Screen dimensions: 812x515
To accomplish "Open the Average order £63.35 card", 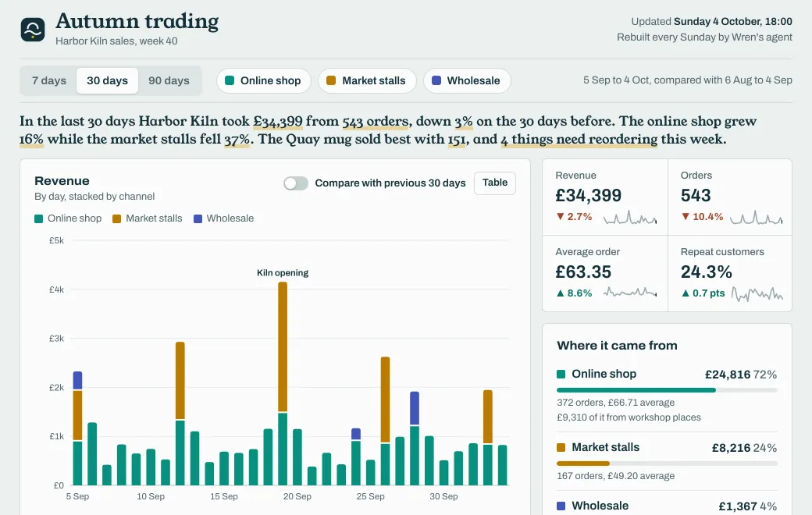I will [x=605, y=274].
